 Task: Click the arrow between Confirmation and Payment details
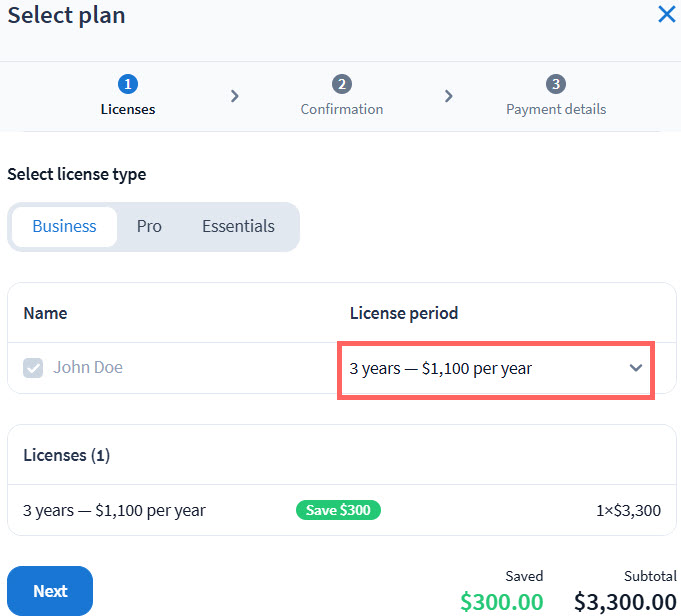tap(449, 96)
